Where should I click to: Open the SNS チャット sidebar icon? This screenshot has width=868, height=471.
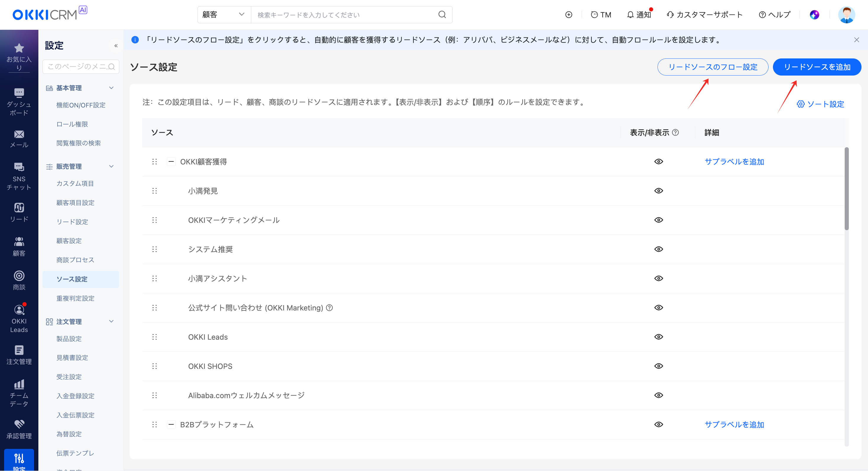[x=19, y=167]
